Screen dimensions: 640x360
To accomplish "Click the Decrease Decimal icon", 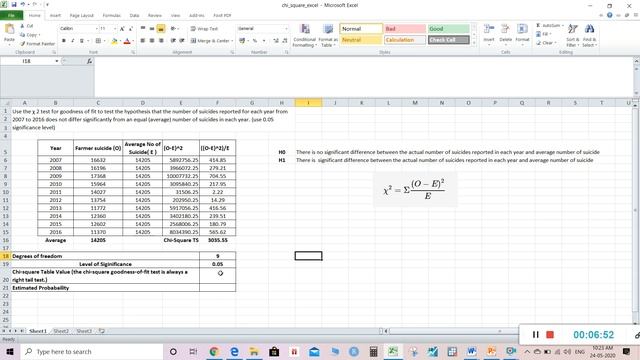I will pos(284,40).
